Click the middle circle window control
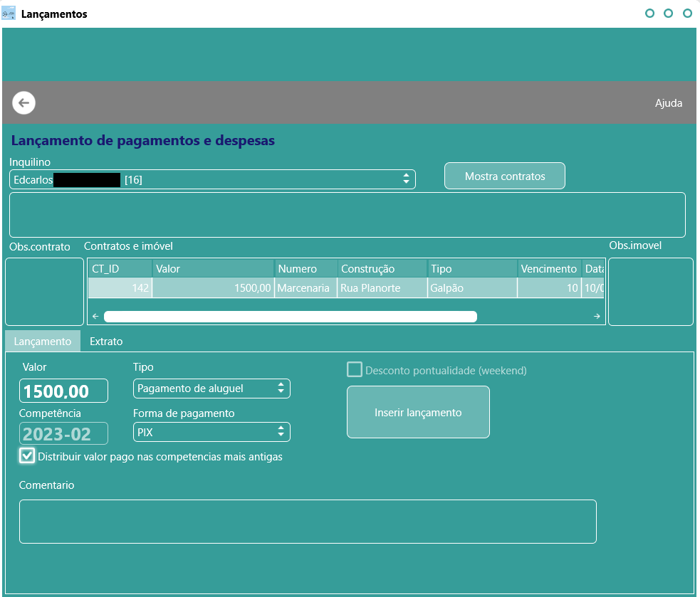Image resolution: width=700 pixels, height=597 pixels. tap(668, 14)
